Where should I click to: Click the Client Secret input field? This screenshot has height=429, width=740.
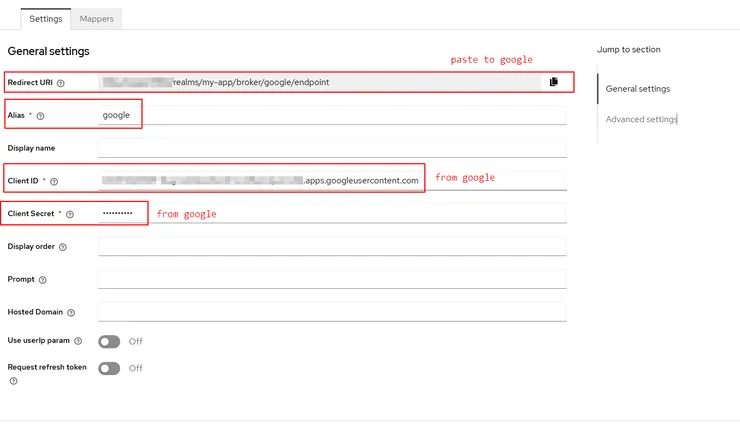point(332,213)
